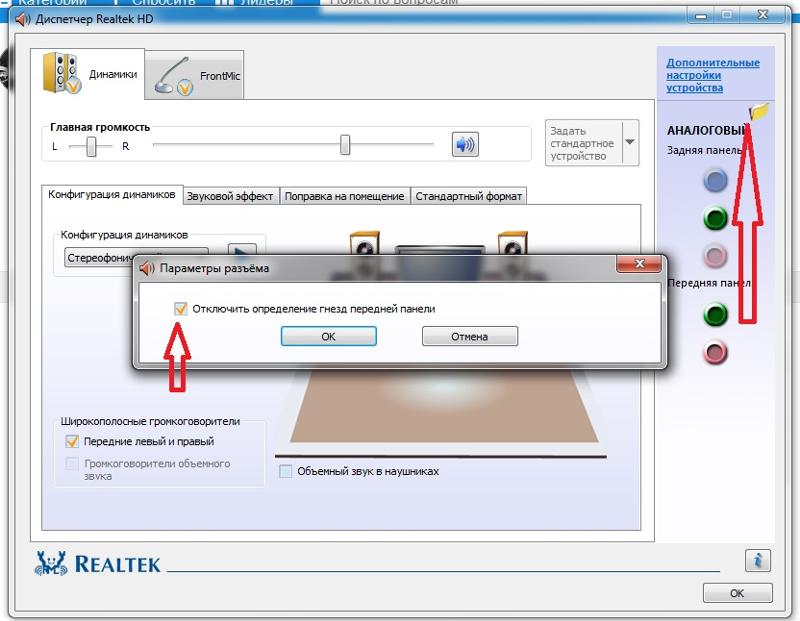Click the Realtek logo

click(97, 563)
